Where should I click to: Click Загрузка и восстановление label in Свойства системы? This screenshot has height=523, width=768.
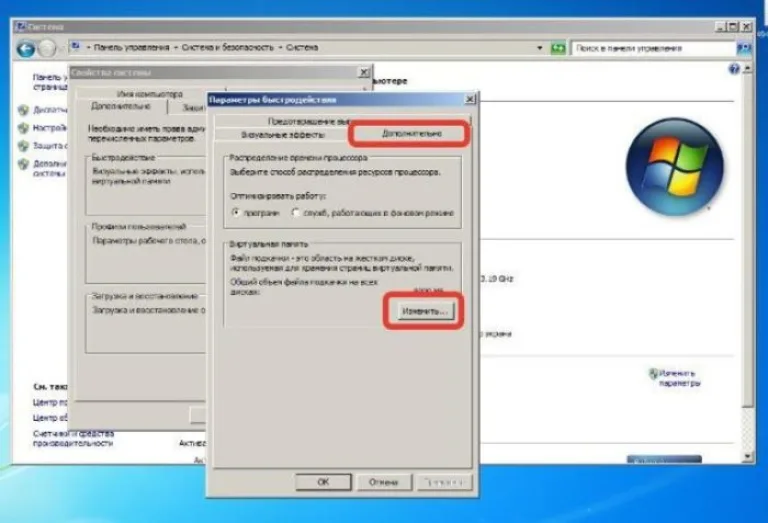[x=145, y=296]
